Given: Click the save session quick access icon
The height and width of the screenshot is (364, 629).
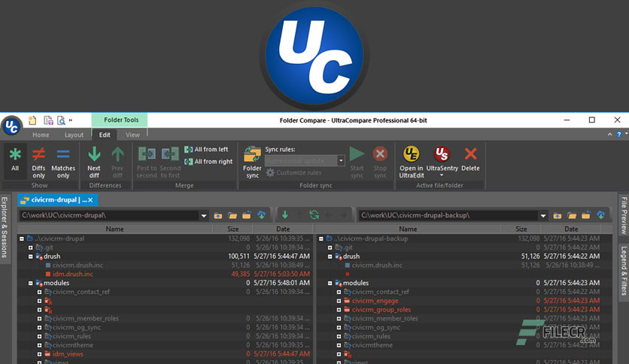Looking at the screenshot, I should tap(48, 120).
